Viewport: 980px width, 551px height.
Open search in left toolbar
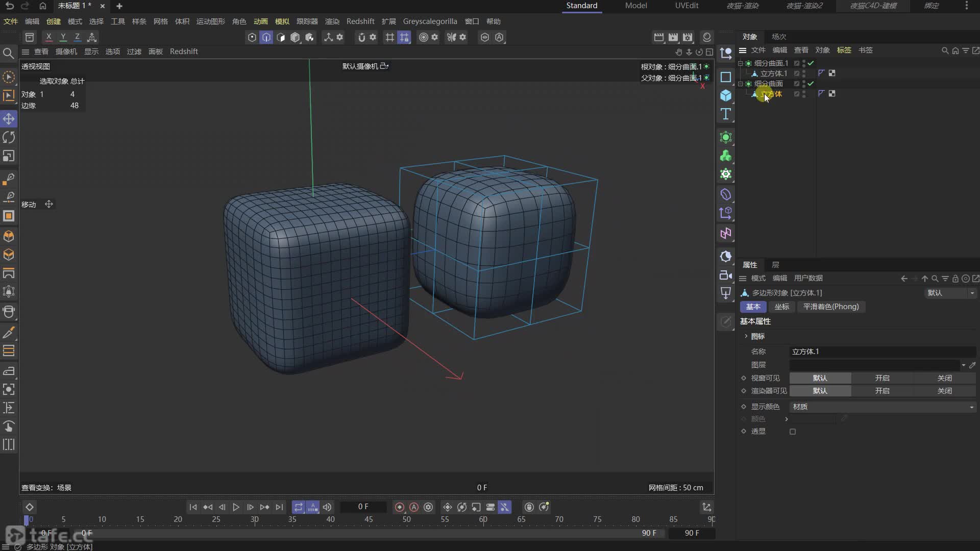[8, 53]
